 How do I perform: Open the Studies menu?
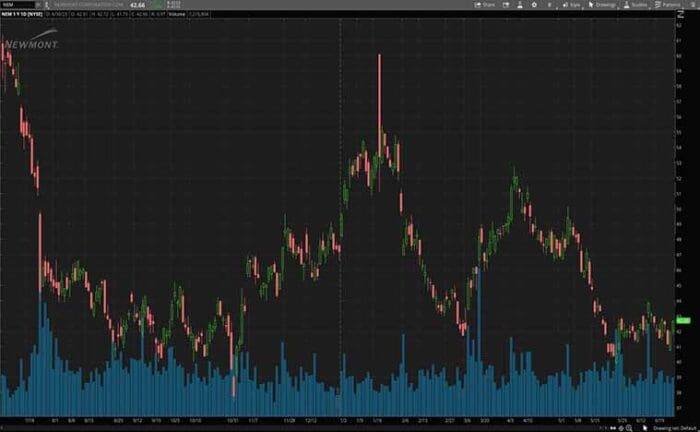coord(636,5)
